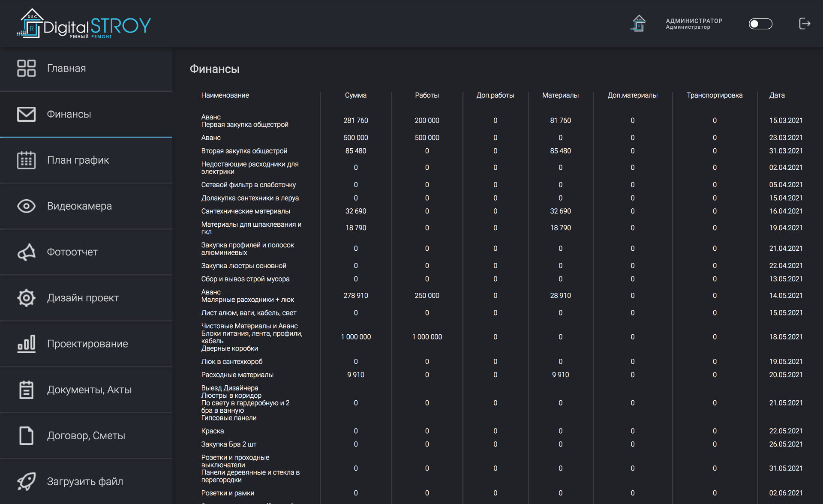Click the АДМИНИСТРАТОР user name
Screen dimensions: 823x504
[694, 21]
